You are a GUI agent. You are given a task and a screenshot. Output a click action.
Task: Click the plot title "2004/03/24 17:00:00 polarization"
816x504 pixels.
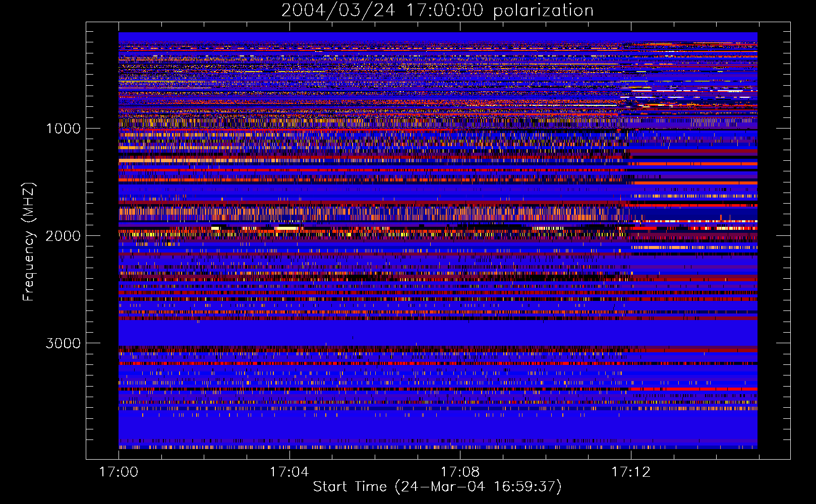tap(437, 11)
